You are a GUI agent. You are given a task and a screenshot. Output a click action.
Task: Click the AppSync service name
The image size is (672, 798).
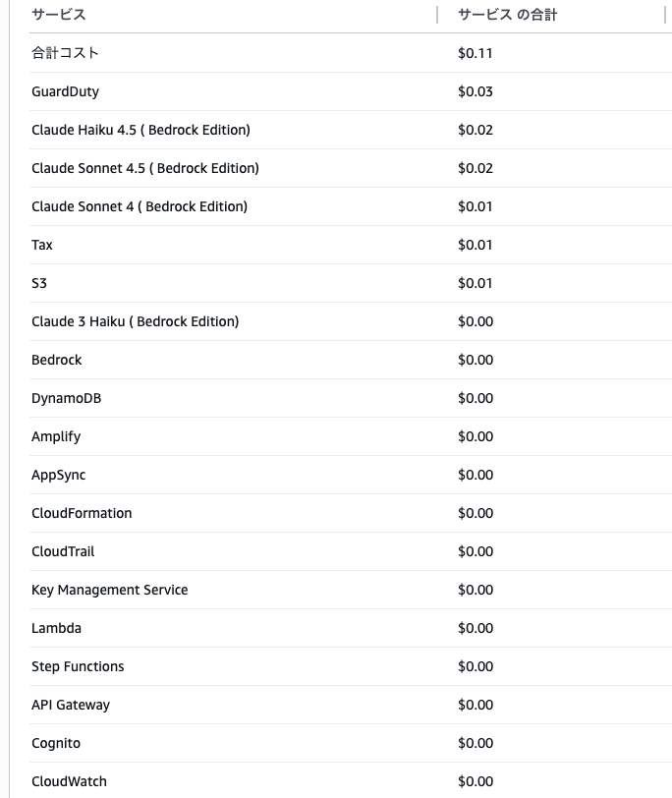pos(58,475)
